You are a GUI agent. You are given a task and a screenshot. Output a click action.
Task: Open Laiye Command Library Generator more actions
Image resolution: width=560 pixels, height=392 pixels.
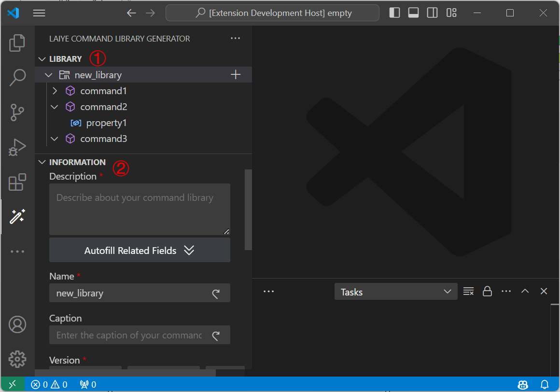(236, 38)
